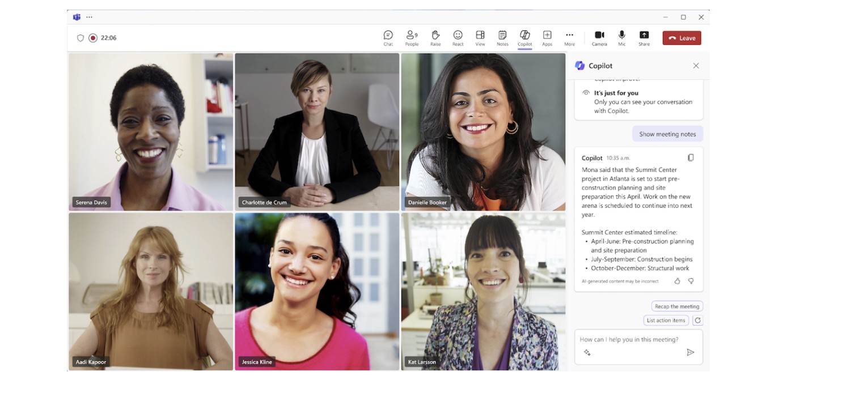Screen dimensions: 868x393
Task: Raise your hand in the meeting
Action: (x=435, y=37)
